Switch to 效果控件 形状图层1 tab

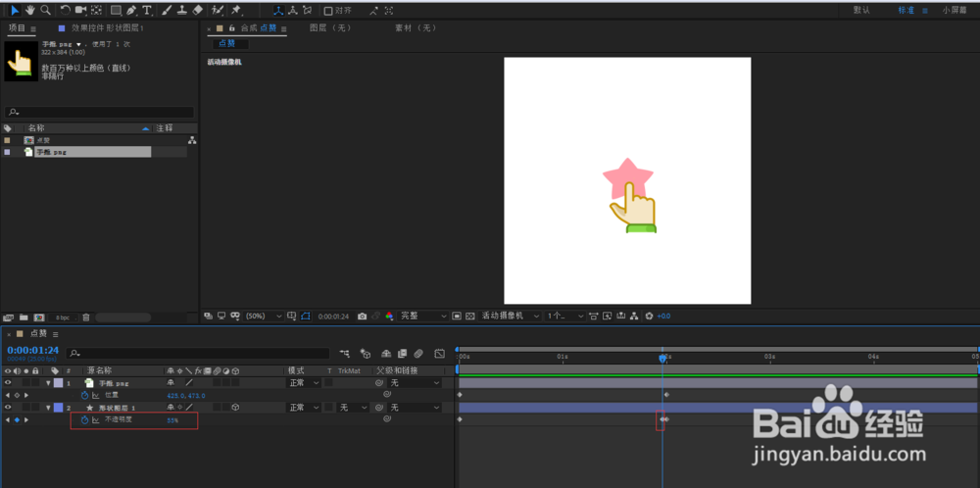[108, 28]
